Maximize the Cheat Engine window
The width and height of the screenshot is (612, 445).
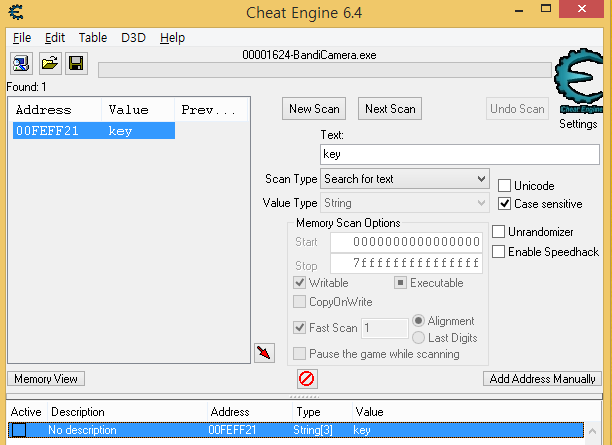coord(546,8)
